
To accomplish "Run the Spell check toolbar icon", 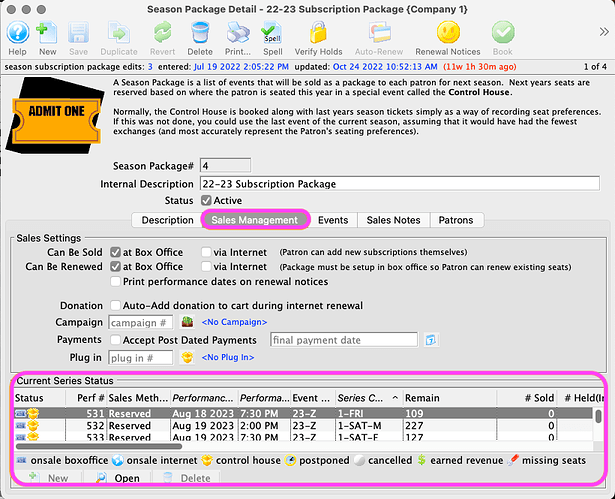I will click(272, 32).
